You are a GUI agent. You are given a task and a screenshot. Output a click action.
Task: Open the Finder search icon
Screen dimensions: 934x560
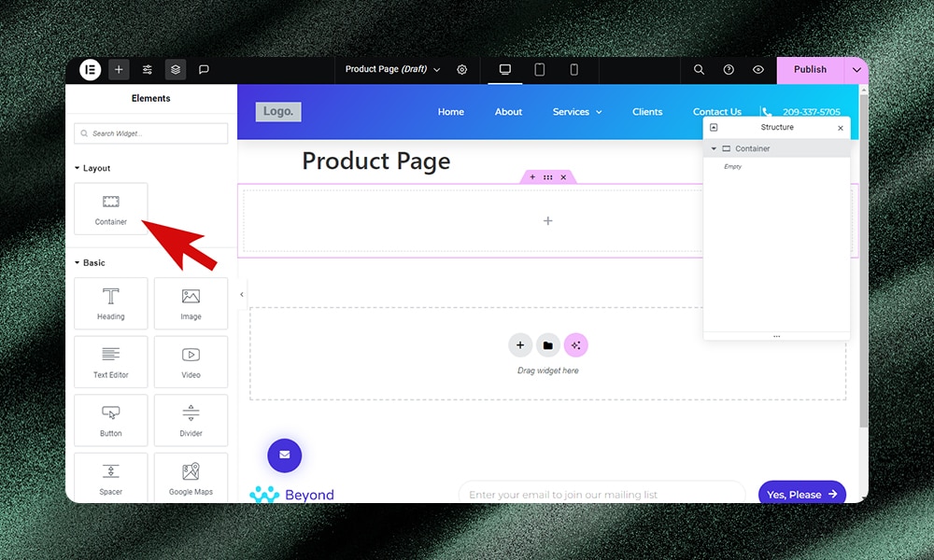699,70
